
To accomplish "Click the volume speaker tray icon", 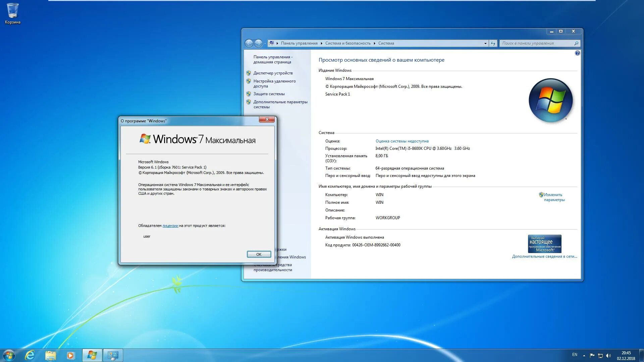I will [x=609, y=355].
